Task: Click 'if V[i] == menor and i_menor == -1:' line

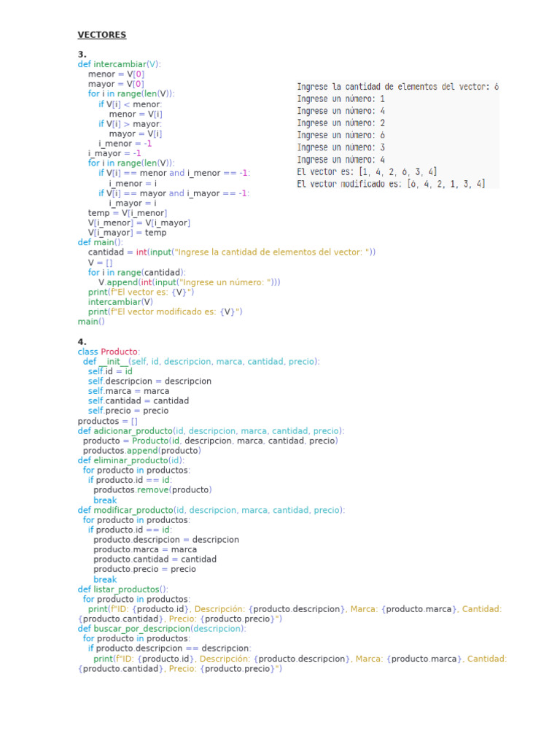Action: pos(174,173)
